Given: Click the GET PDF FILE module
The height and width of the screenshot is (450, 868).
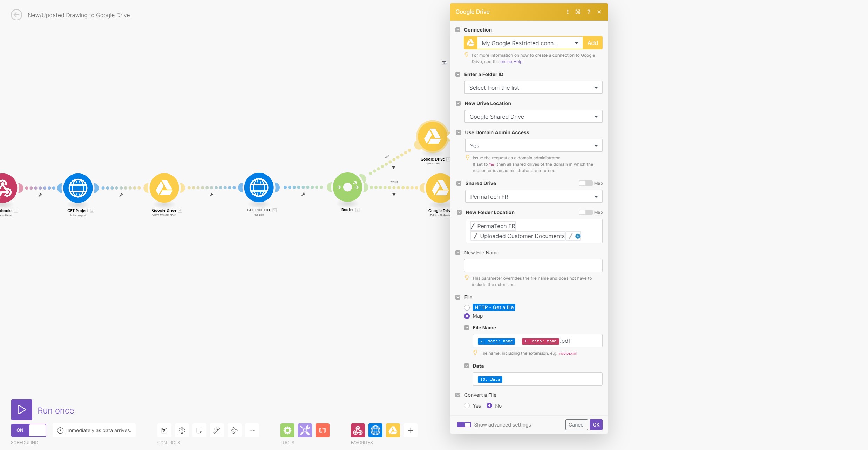Looking at the screenshot, I should [x=259, y=187].
